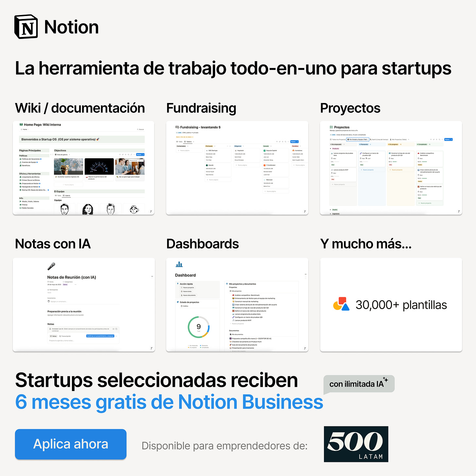Click the checklist icon next to Proyectos title

tap(331, 127)
